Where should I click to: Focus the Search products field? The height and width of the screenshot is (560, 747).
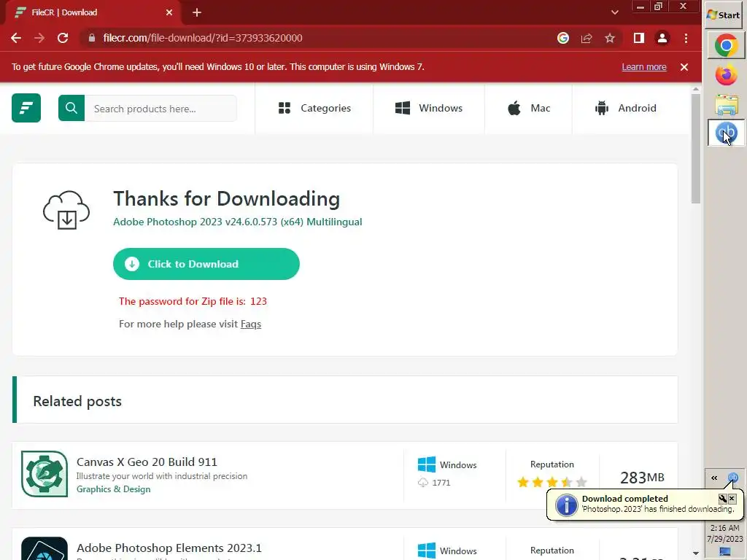pyautogui.click(x=160, y=109)
